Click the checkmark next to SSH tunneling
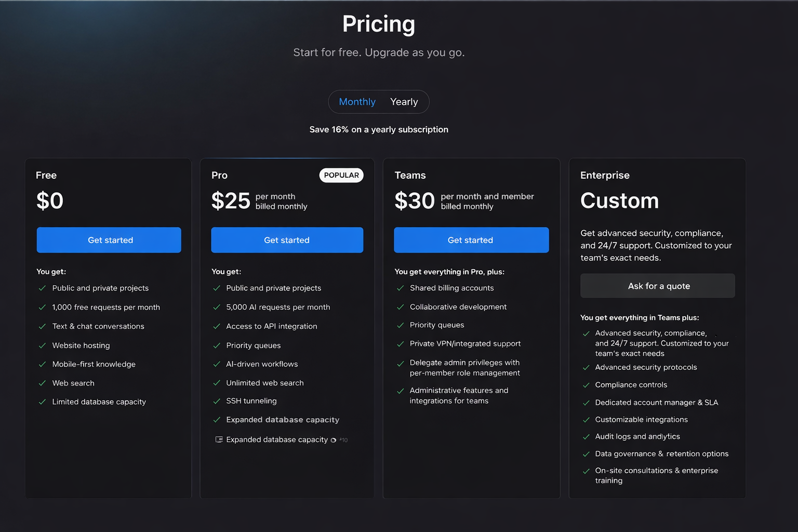The height and width of the screenshot is (532, 798). tap(217, 401)
